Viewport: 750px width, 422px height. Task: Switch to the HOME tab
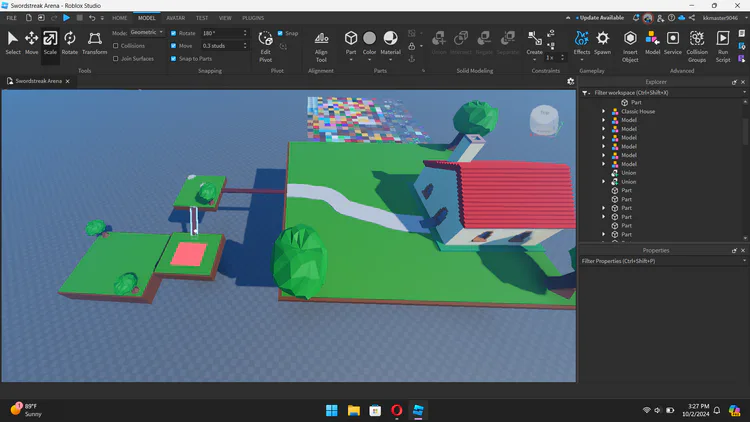pyautogui.click(x=120, y=18)
